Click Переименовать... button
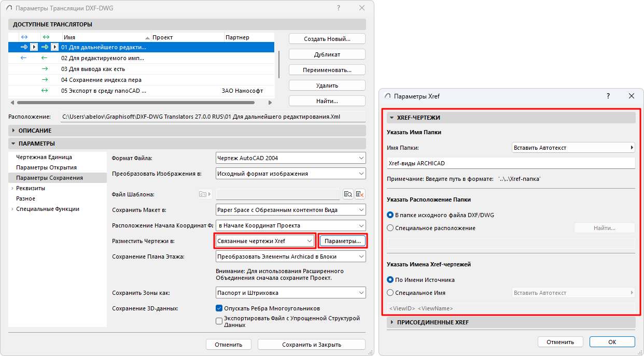This screenshot has width=644, height=356. [327, 70]
